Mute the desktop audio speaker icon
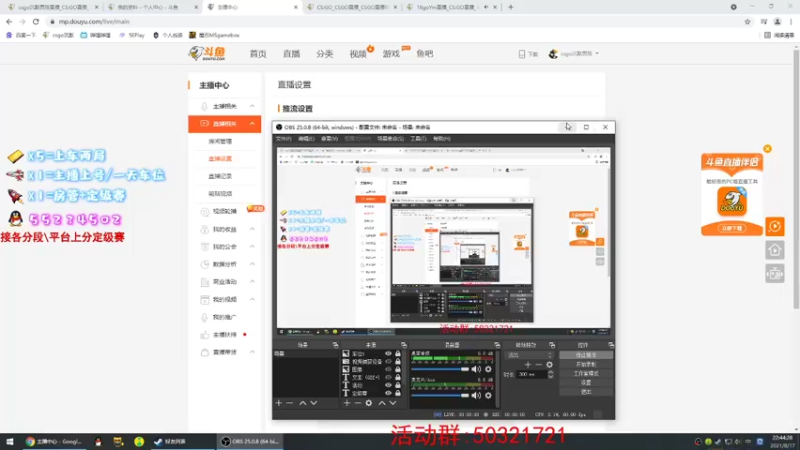Screen dimensions: 800x450 (x=476, y=369)
